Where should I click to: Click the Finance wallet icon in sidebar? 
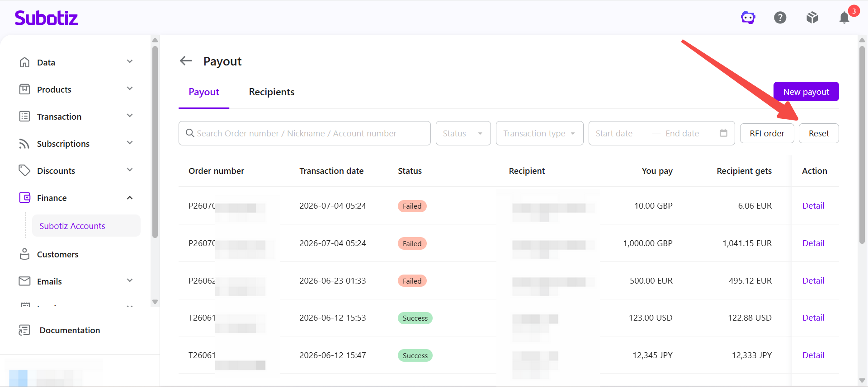click(x=24, y=198)
